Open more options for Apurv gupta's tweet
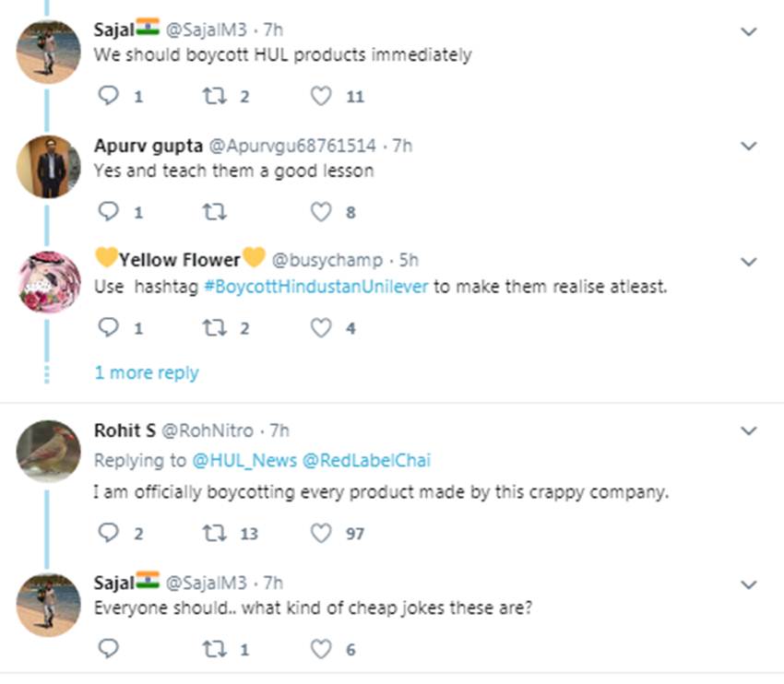Screen dimensions: 784x684 point(749,147)
